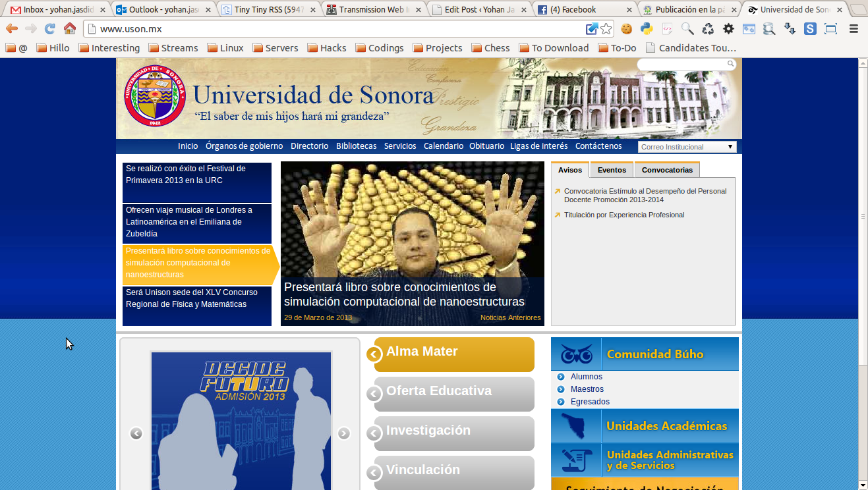Switch to the Facebook browser tab
Viewport: 868px width, 490px height.
[x=583, y=10]
